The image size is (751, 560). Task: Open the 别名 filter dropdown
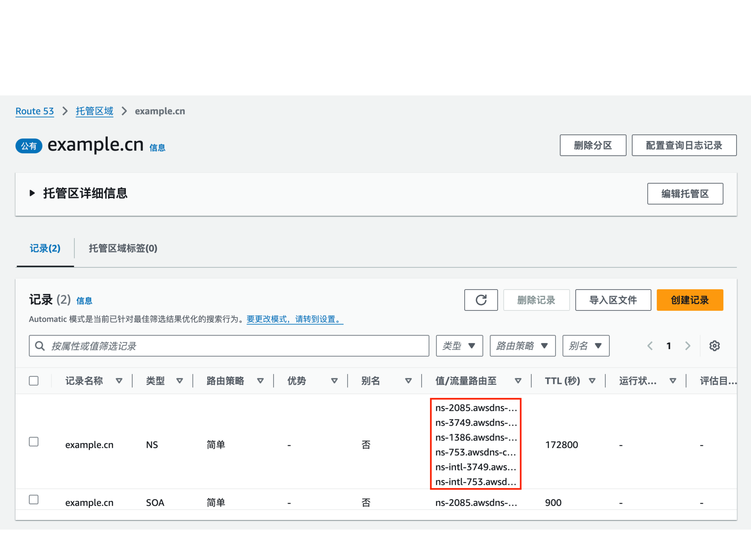coord(586,346)
